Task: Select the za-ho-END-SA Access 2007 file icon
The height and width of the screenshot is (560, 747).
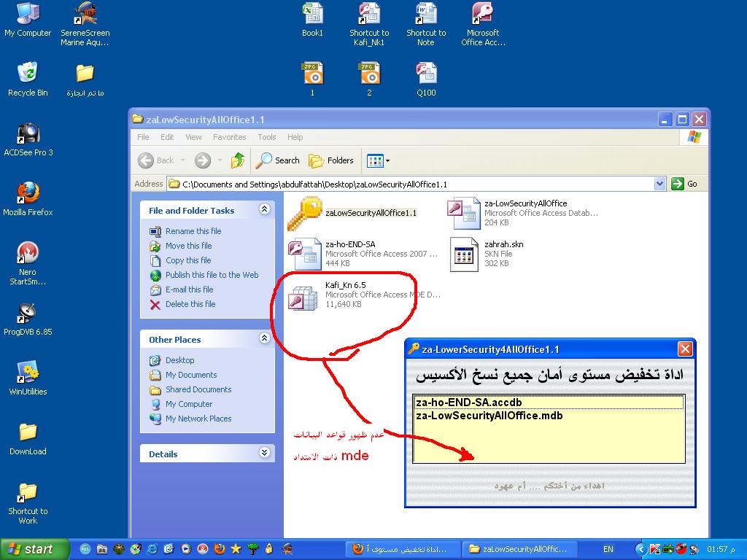Action: [304, 254]
